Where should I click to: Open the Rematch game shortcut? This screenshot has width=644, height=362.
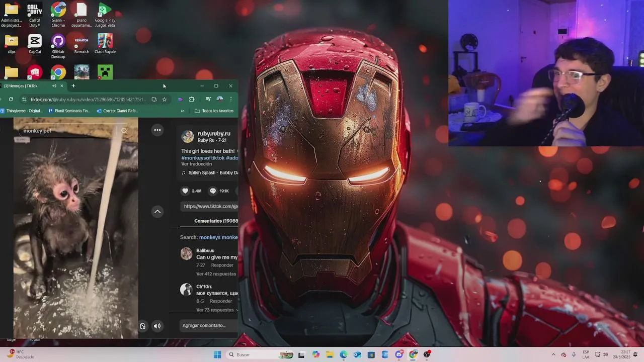pos(82,44)
